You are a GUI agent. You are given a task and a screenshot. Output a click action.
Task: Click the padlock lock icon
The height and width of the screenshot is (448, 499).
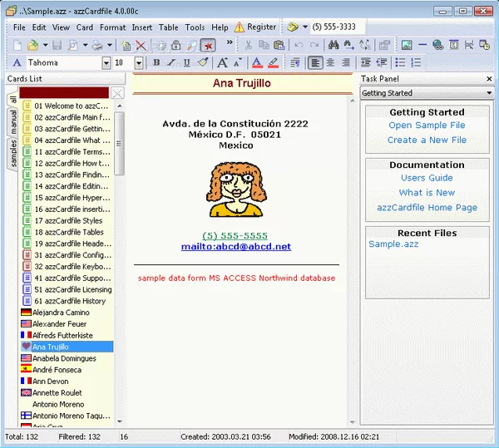176,45
